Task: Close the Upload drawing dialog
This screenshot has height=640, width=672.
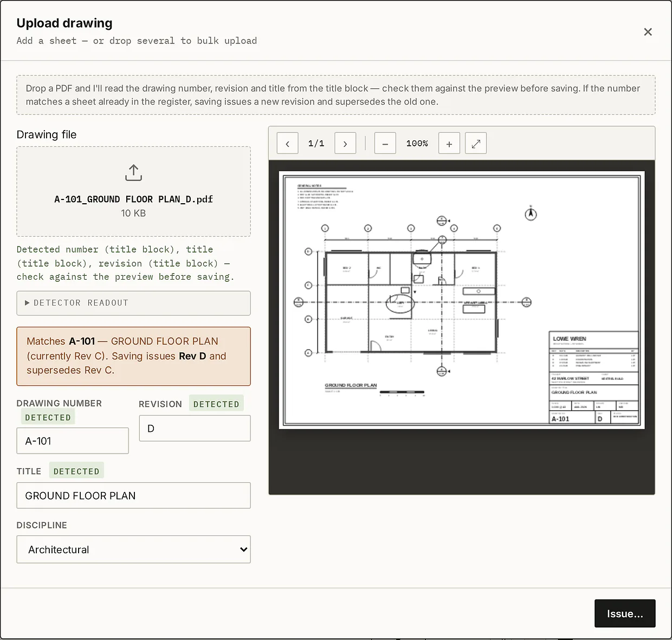Action: pos(648,32)
